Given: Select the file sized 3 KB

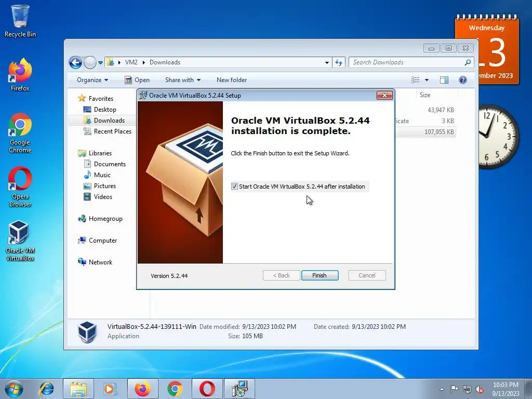Looking at the screenshot, I should coord(447,121).
